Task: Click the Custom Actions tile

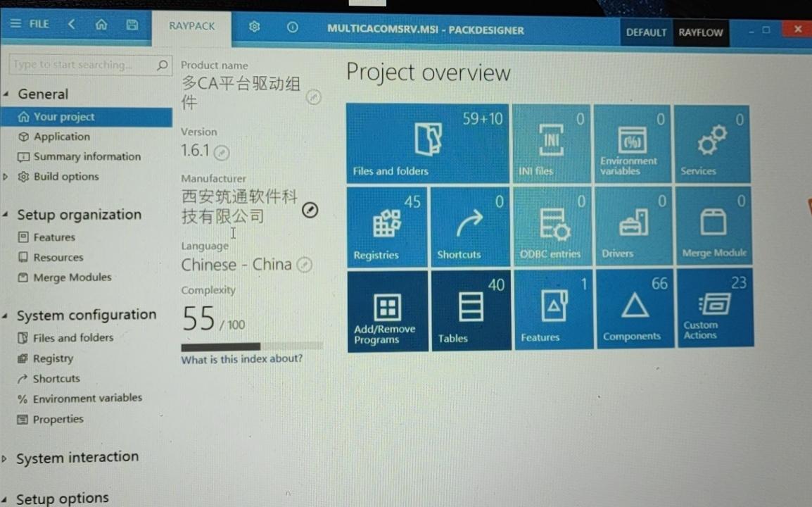Action: [714, 308]
